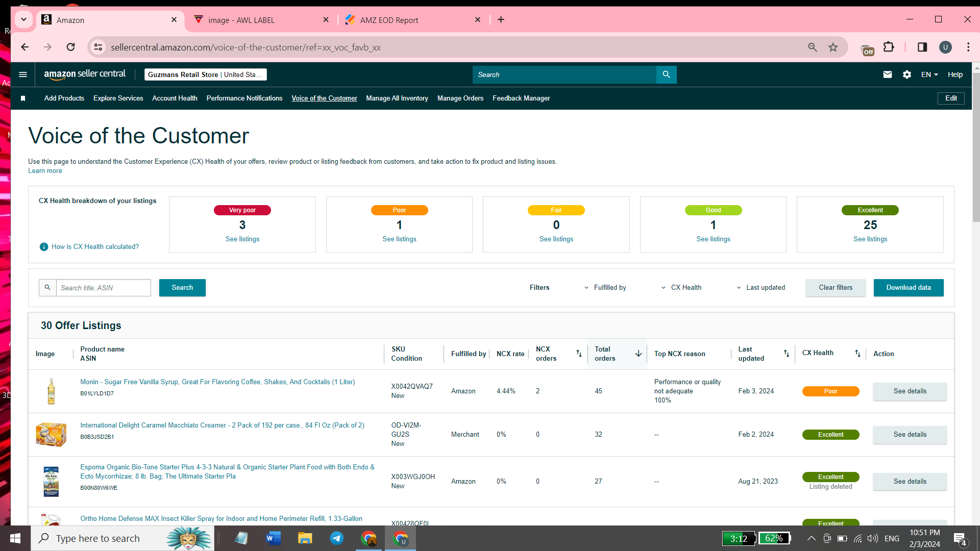Image resolution: width=980 pixels, height=551 pixels.
Task: Sort by Last updated column arrows
Action: [x=787, y=354]
